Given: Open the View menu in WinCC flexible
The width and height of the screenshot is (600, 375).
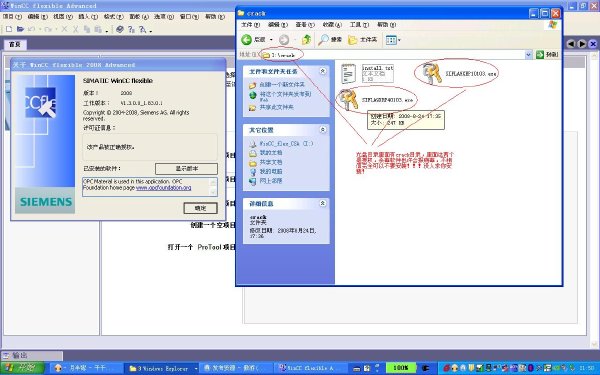Looking at the screenshot, I should [62, 17].
